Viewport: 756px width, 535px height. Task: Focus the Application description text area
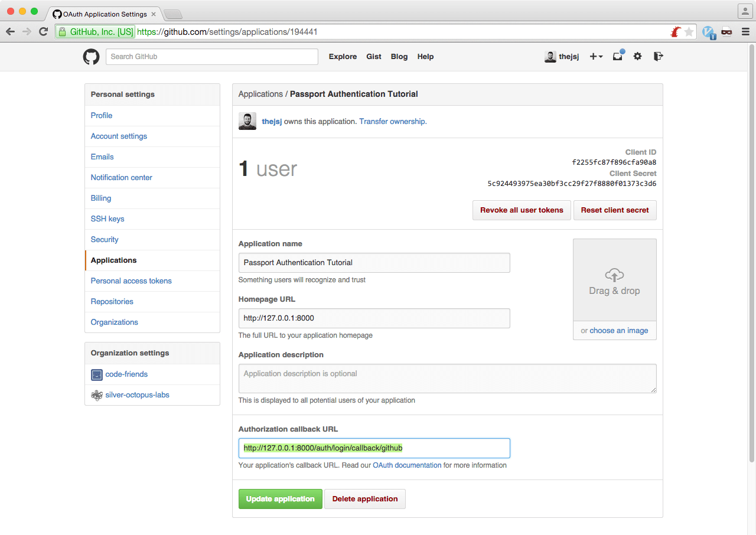click(x=447, y=379)
